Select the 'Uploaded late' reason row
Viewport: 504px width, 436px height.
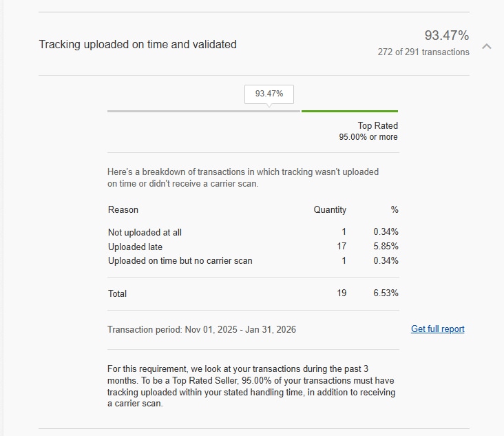click(135, 246)
